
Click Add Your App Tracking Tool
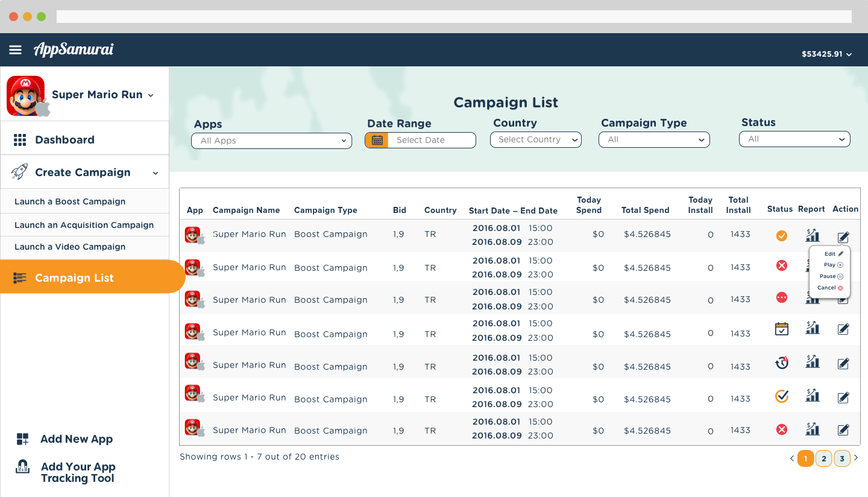pyautogui.click(x=65, y=472)
